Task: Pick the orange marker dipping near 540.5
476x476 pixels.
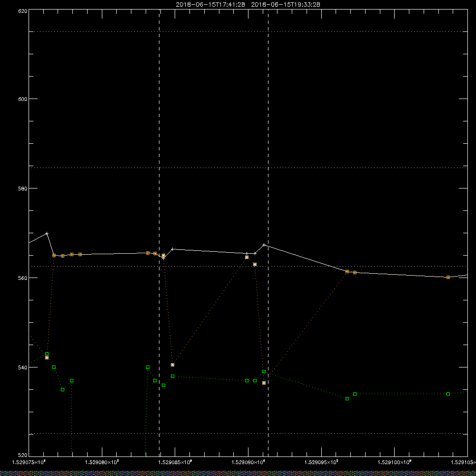Action: tap(172, 365)
